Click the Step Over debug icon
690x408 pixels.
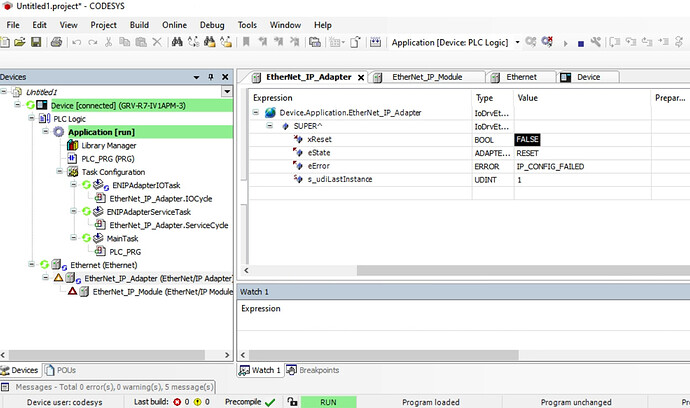(615, 42)
